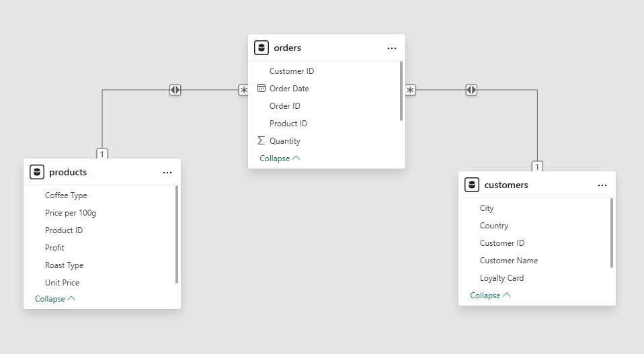Screen dimensions: 644x354
Task: Click the many-side asterisk marker right of orders
Action: tap(410, 90)
